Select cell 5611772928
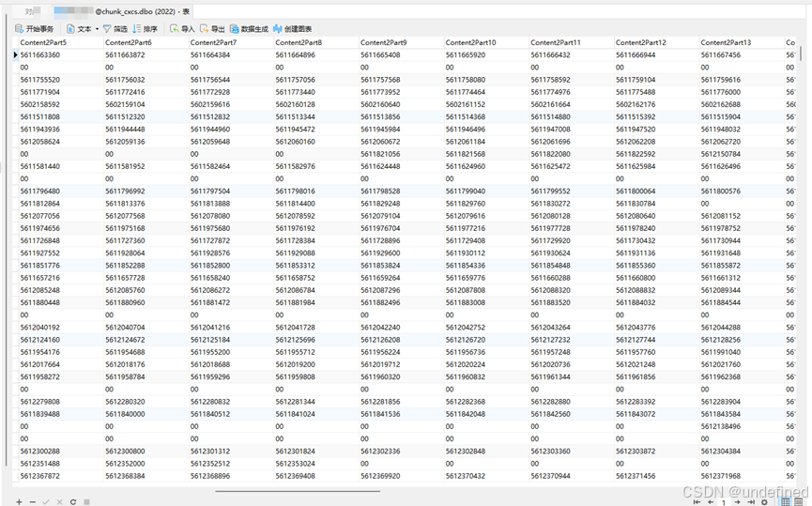 tap(231, 92)
